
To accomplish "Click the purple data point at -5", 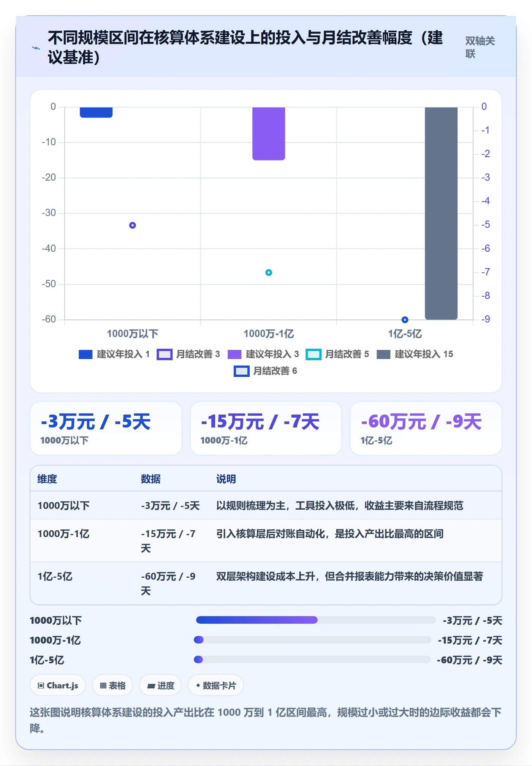I will pos(133,225).
